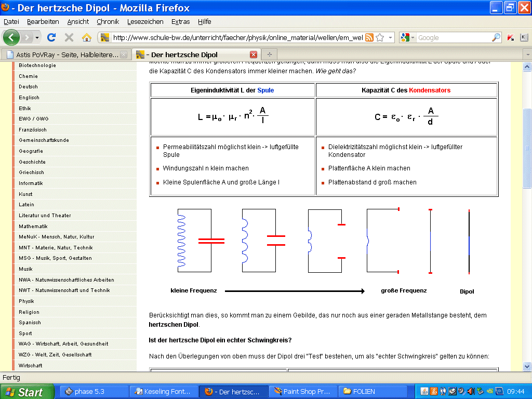Click the blue word Spule
The width and height of the screenshot is (532, 399).
pos(265,90)
